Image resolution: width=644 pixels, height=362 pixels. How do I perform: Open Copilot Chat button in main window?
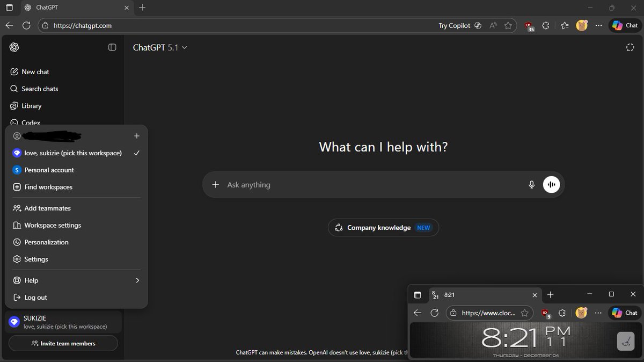(x=625, y=25)
